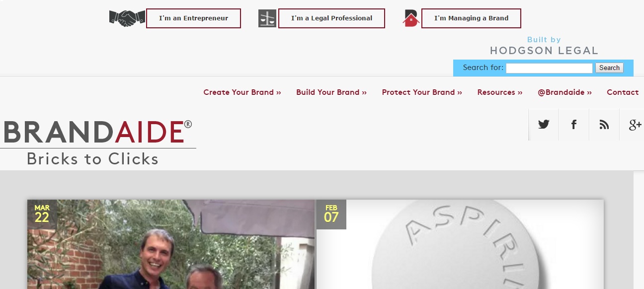The image size is (644, 289).
Task: Open the Twitter social icon
Action: 544,125
